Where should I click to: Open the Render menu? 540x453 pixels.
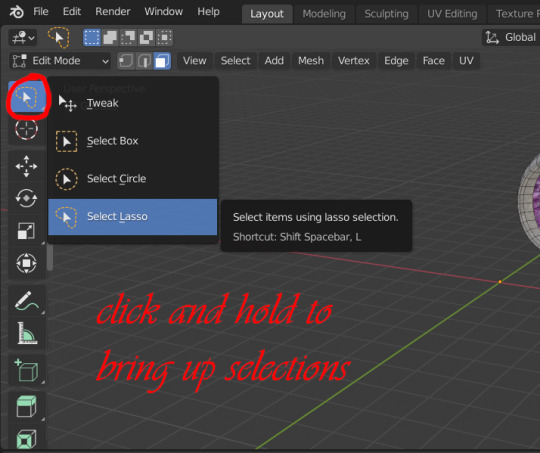(x=113, y=12)
